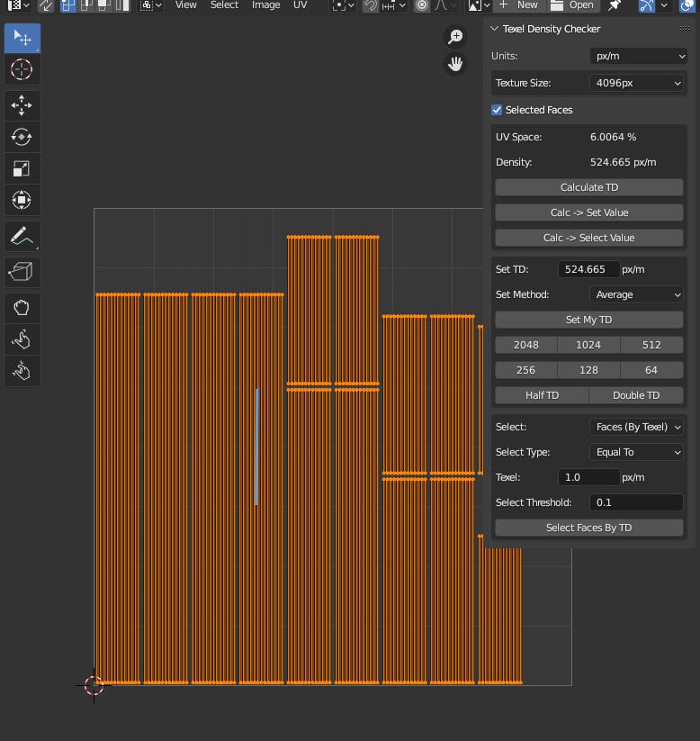Screen dimensions: 700x741
Task: Set texel density preset 2048
Action: [x=526, y=345]
